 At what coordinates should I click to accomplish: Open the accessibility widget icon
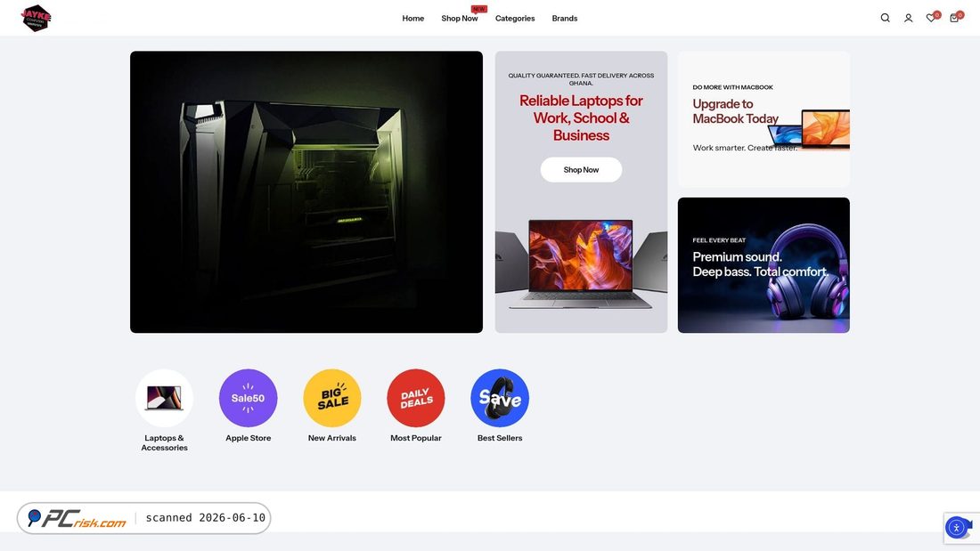click(956, 527)
